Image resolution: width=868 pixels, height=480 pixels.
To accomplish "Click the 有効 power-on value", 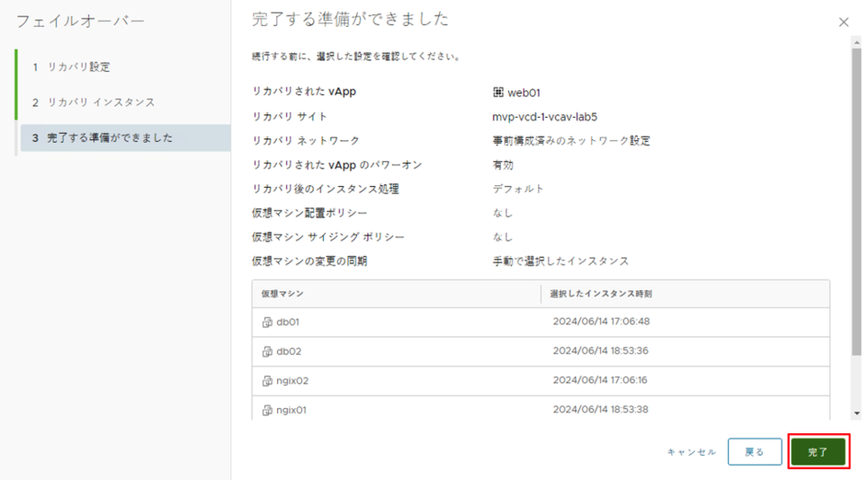I will (503, 164).
